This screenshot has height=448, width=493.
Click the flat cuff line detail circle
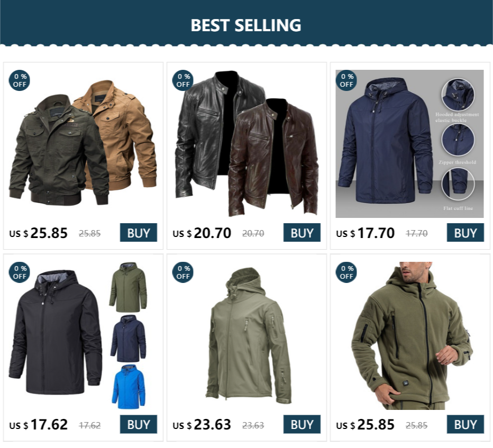(458, 184)
